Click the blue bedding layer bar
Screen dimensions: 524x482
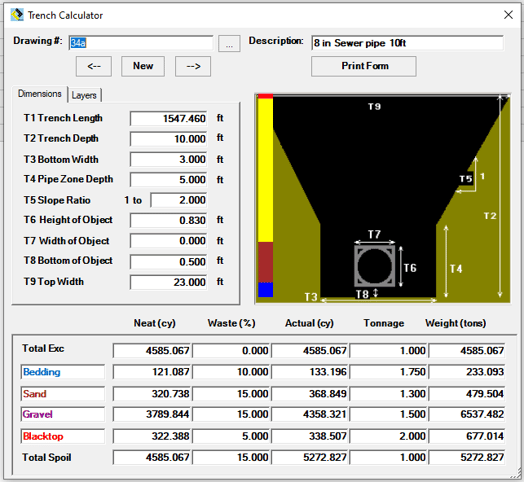click(x=266, y=289)
